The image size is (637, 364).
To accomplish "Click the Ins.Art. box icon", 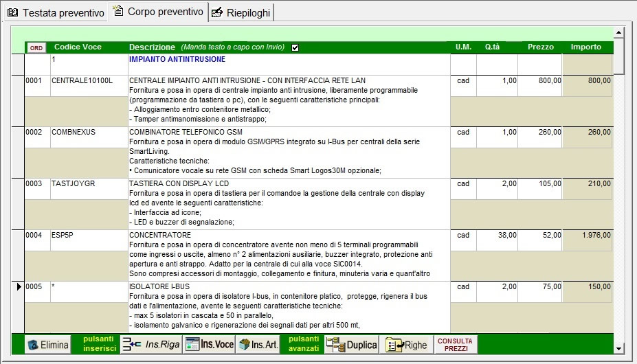I will tap(244, 345).
